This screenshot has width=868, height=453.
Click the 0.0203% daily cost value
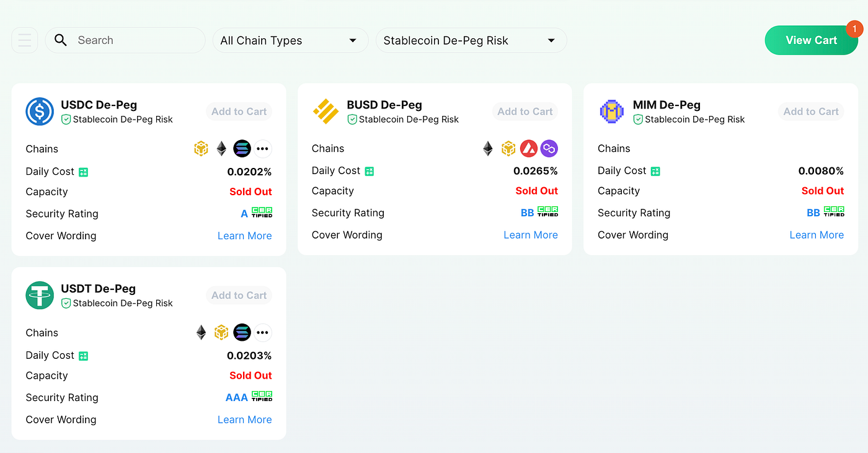(x=249, y=356)
